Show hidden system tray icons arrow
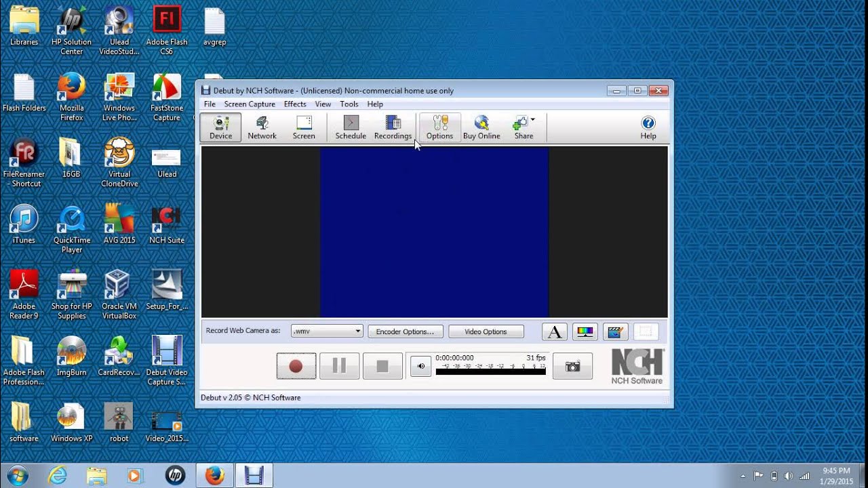 click(x=743, y=476)
